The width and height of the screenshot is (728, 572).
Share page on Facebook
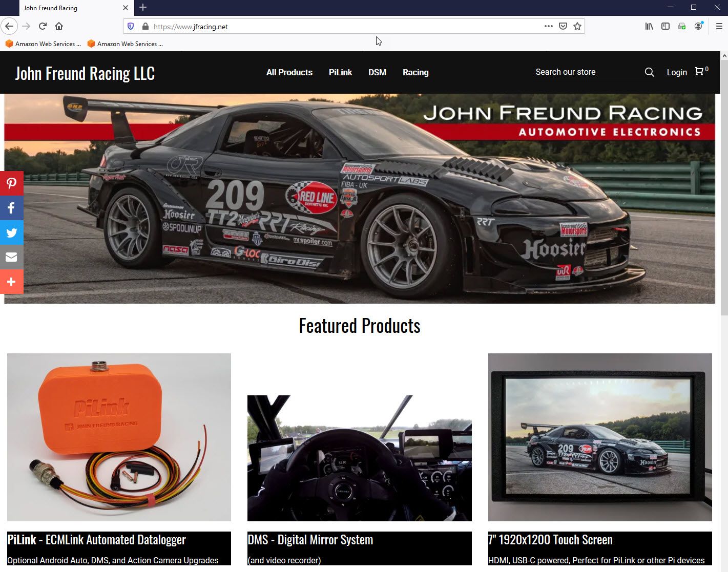click(x=11, y=208)
